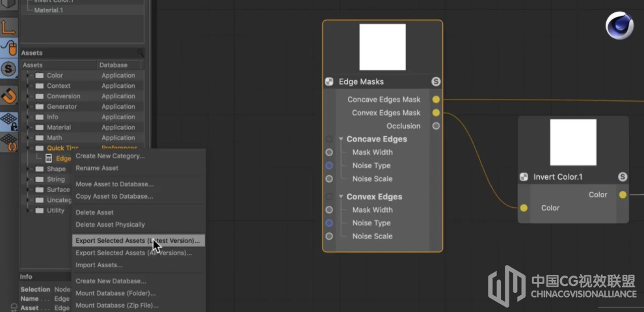Click the Convex Edges Mask output port
Image resolution: width=644 pixels, height=312 pixels.
coord(436,113)
